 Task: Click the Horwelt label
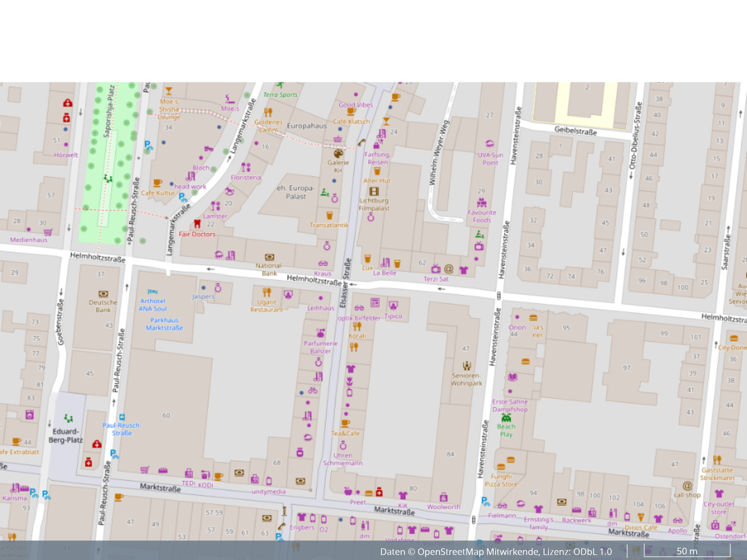(66, 155)
